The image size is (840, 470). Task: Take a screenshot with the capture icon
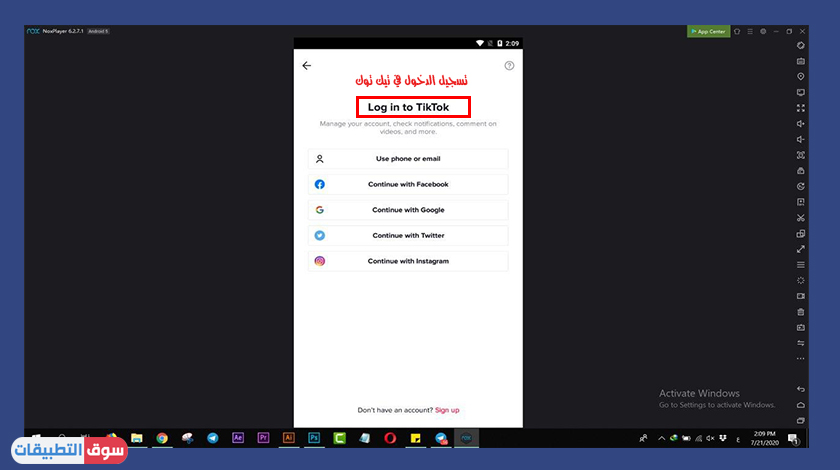[x=800, y=155]
